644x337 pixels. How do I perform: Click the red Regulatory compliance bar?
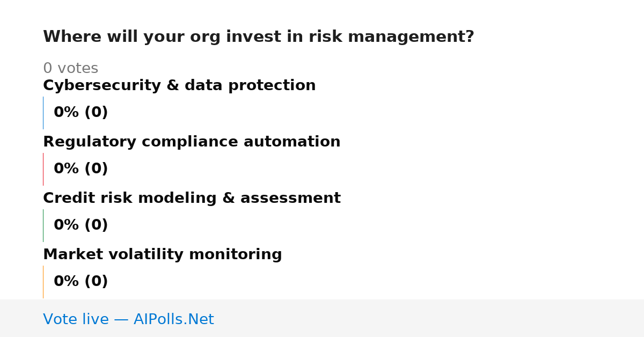coord(43,169)
